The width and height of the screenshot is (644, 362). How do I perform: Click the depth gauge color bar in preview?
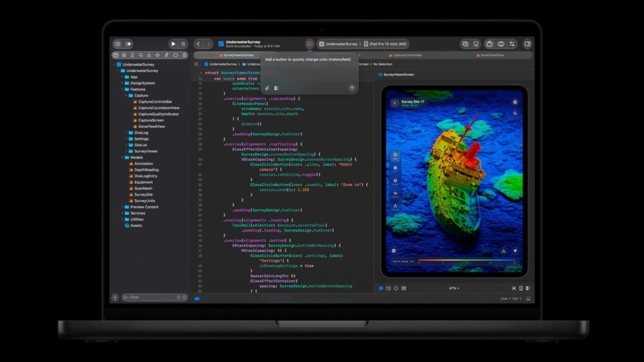tap(467, 260)
